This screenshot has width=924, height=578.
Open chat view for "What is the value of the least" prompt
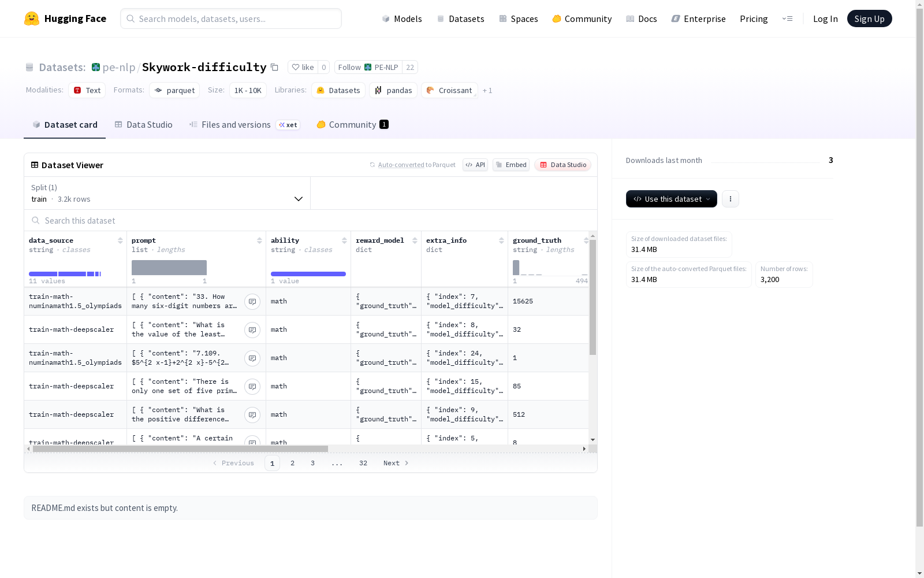(x=252, y=330)
